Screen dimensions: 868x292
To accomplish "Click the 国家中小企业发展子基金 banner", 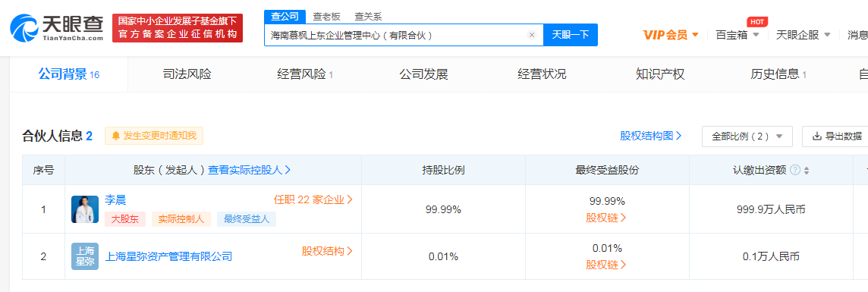I will tap(177, 27).
